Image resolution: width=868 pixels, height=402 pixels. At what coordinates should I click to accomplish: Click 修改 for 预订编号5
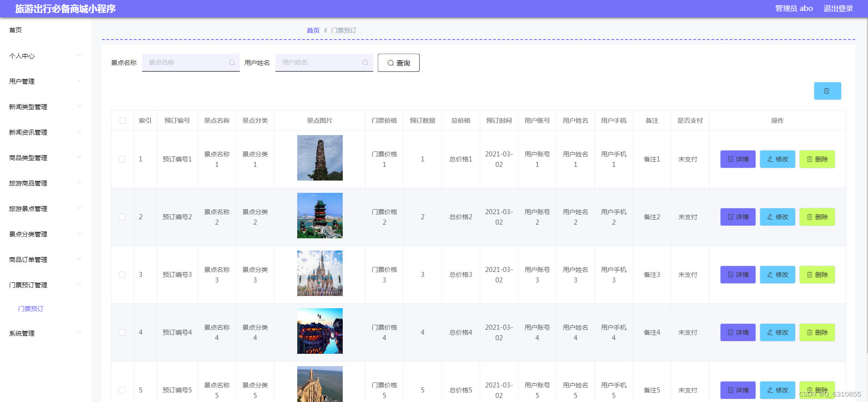click(x=777, y=390)
